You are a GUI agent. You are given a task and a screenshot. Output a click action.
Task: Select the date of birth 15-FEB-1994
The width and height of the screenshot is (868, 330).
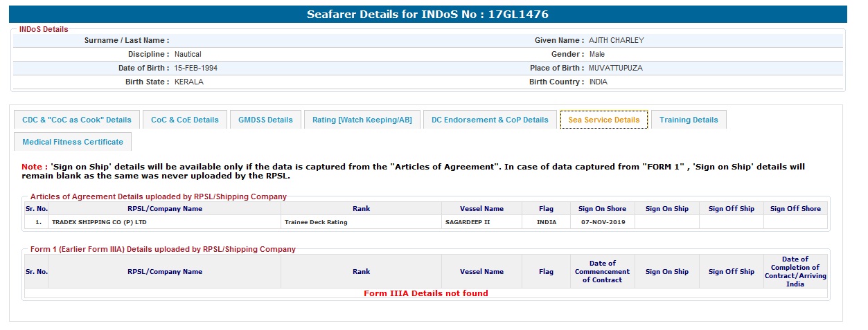click(196, 68)
